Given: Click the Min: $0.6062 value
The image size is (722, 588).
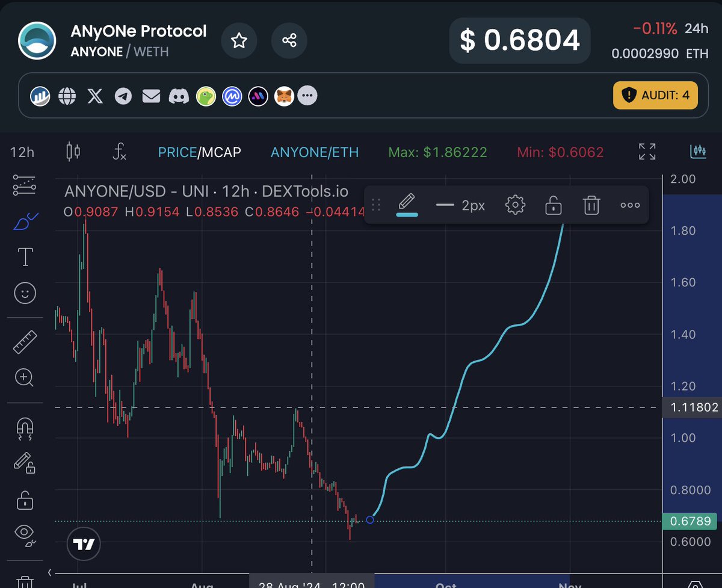Looking at the screenshot, I should click(x=560, y=152).
